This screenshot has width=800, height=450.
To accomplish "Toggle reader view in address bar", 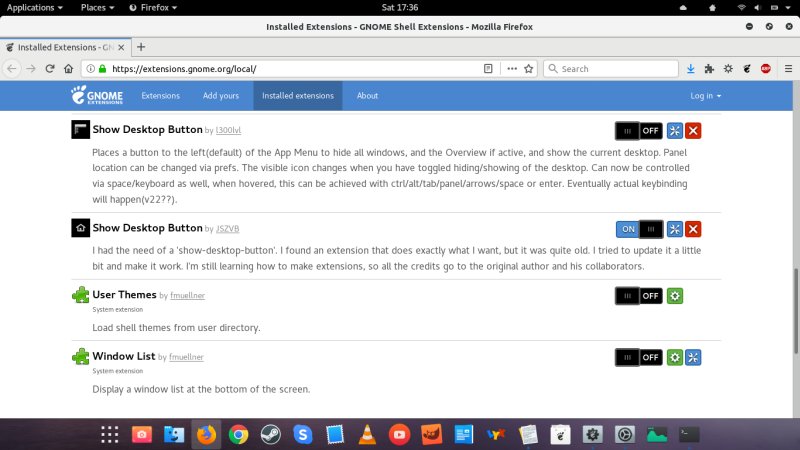I will [488, 68].
